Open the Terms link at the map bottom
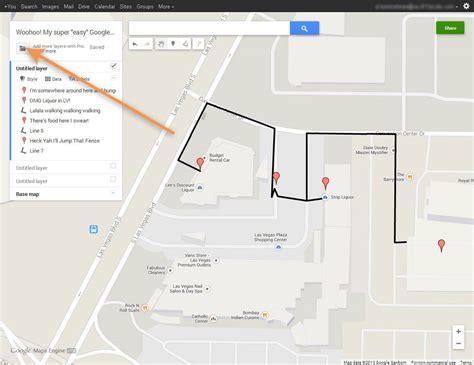474x365 pixels. coord(466,362)
